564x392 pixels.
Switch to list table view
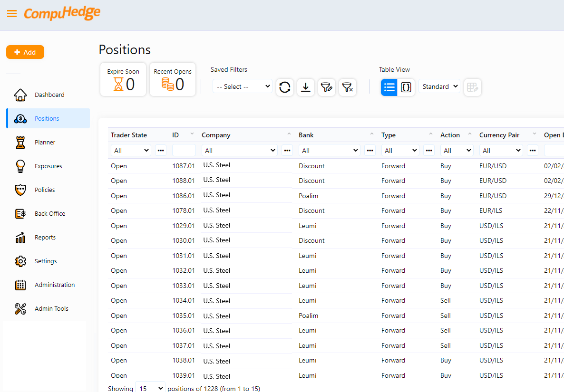tap(389, 87)
